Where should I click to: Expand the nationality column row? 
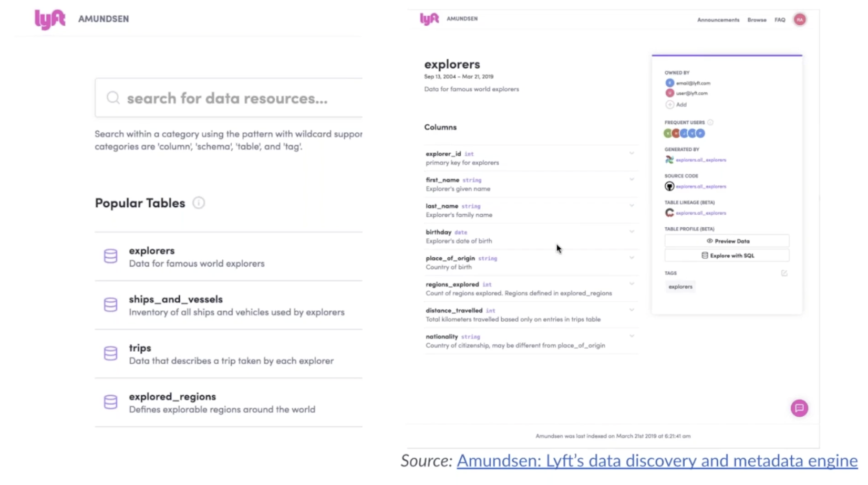pos(632,336)
